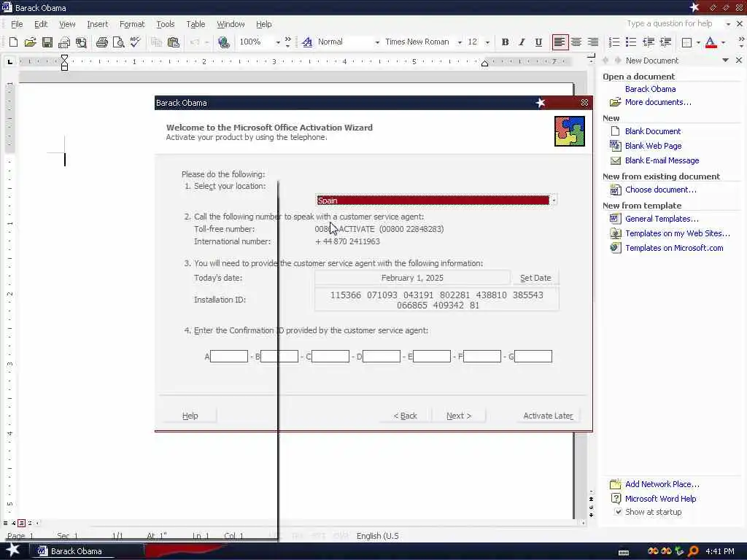The width and height of the screenshot is (747, 560).
Task: Open the border style dropdown arrow
Action: click(x=698, y=42)
